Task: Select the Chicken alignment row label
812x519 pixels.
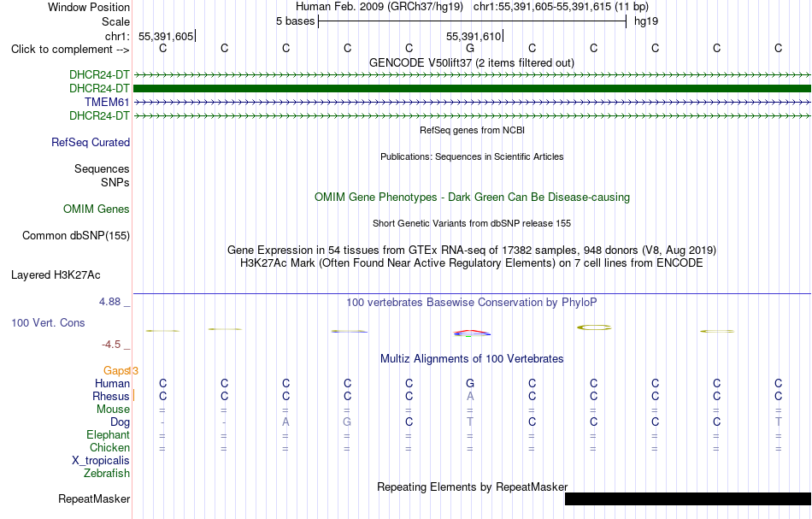Action: click(109, 447)
